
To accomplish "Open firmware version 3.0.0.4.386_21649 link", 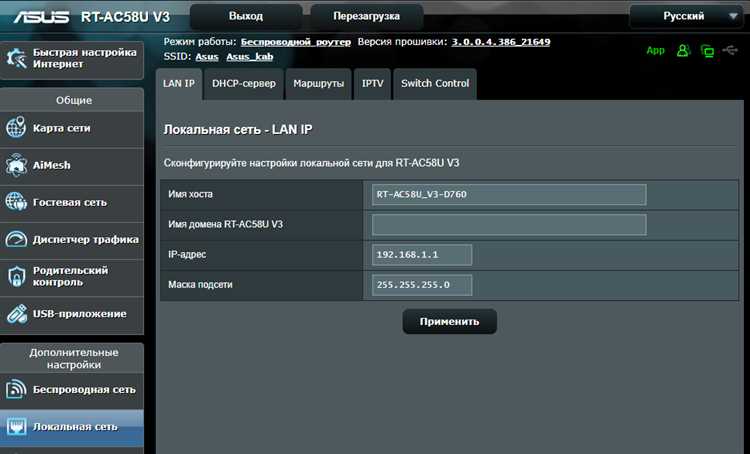I will tap(501, 42).
